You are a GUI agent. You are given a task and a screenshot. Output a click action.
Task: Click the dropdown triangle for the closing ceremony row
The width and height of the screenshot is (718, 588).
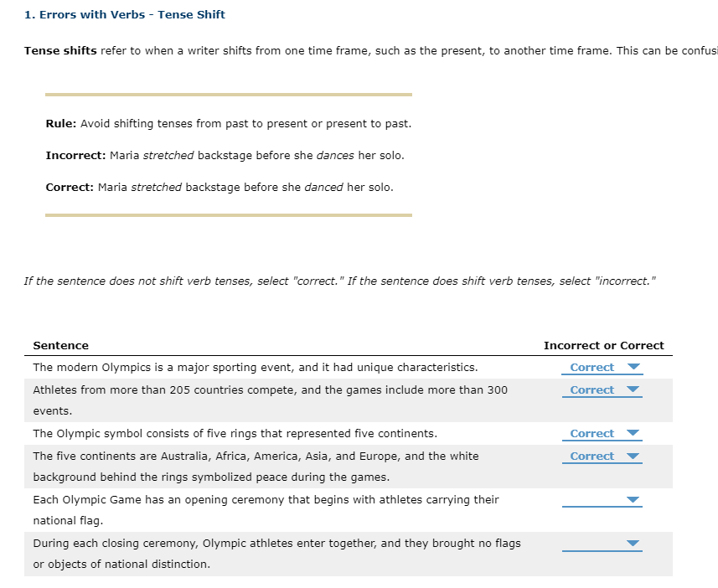click(634, 543)
